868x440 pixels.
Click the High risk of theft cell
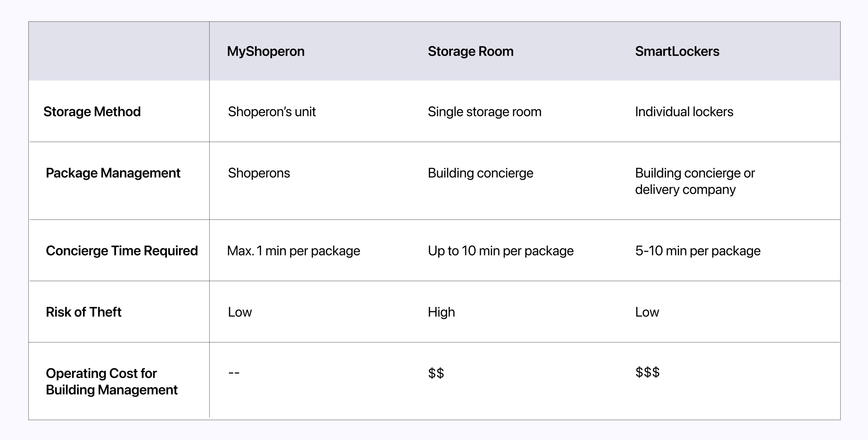coord(441,312)
